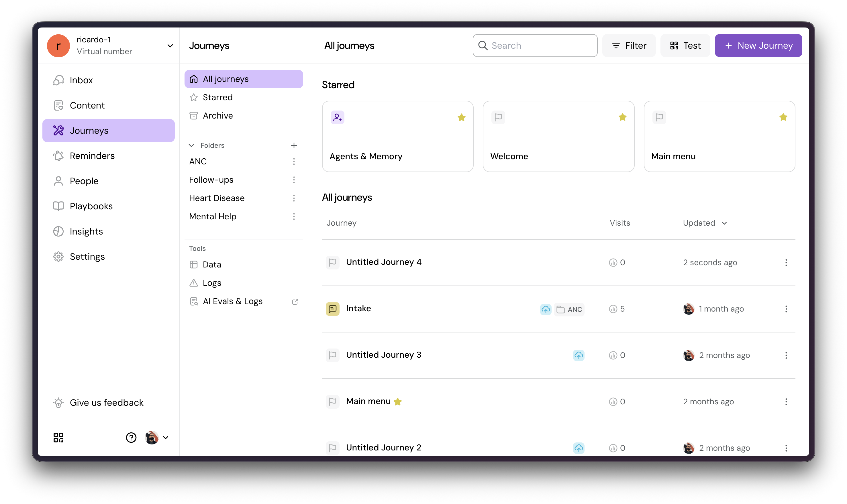Open the help question mark icon
Image resolution: width=847 pixels, height=504 pixels.
pyautogui.click(x=131, y=438)
